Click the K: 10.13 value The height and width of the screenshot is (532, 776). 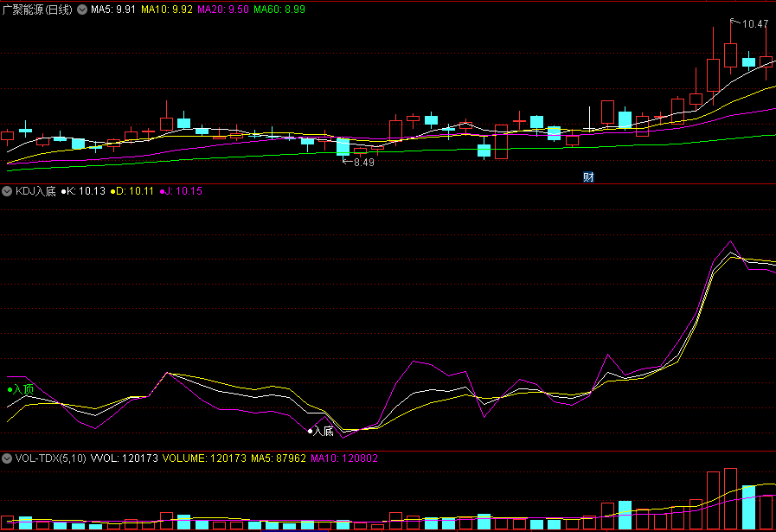click(x=83, y=191)
